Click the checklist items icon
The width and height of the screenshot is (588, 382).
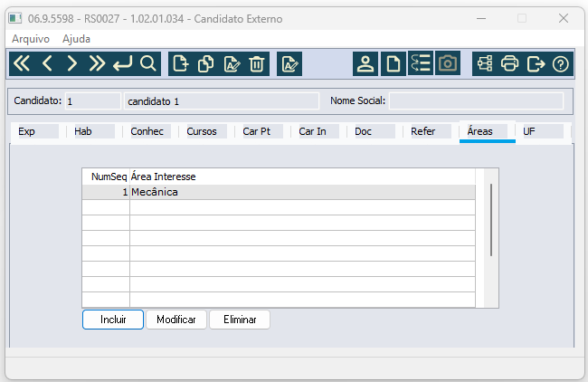(421, 63)
